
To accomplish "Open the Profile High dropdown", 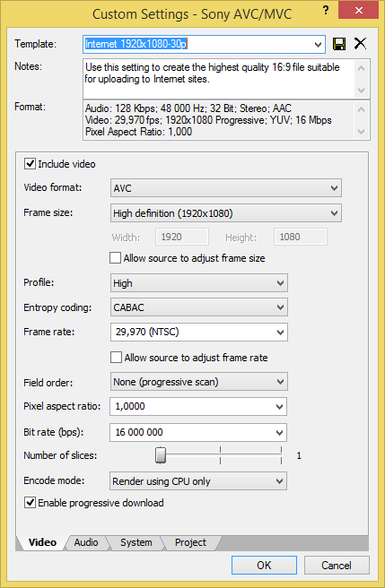I will [199, 283].
